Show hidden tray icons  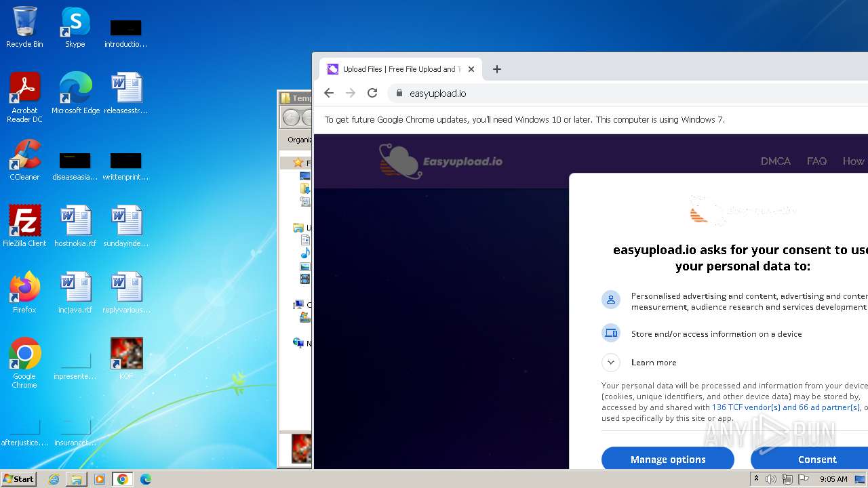[756, 479]
